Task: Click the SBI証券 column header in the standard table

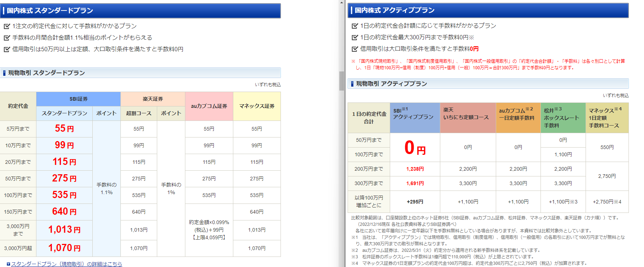Action: pyautogui.click(x=78, y=99)
